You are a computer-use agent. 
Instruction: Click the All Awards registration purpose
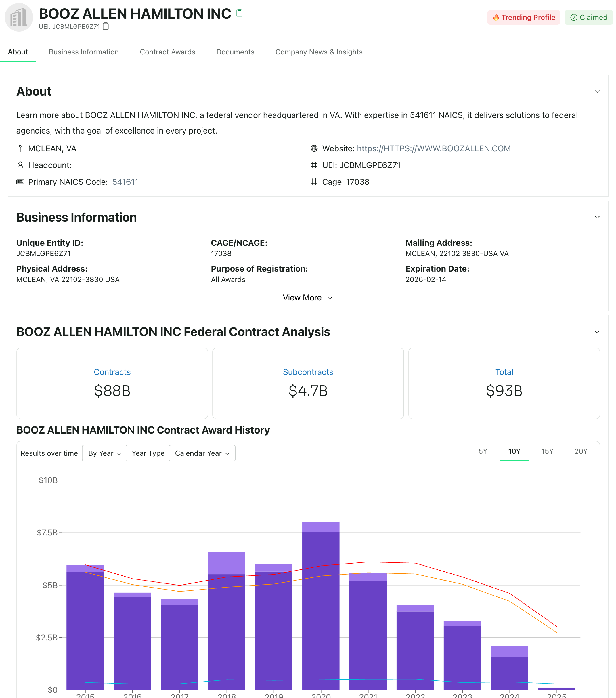point(228,279)
